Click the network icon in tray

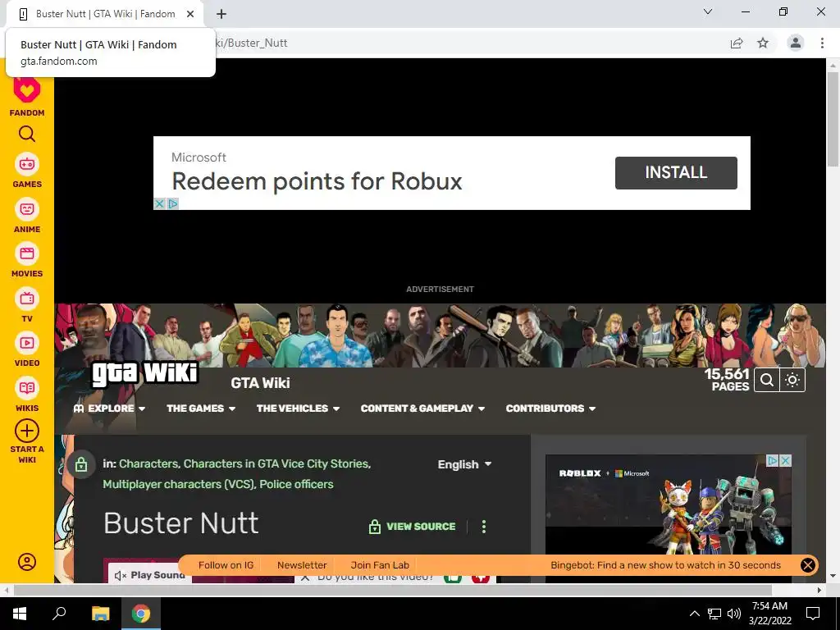714,614
